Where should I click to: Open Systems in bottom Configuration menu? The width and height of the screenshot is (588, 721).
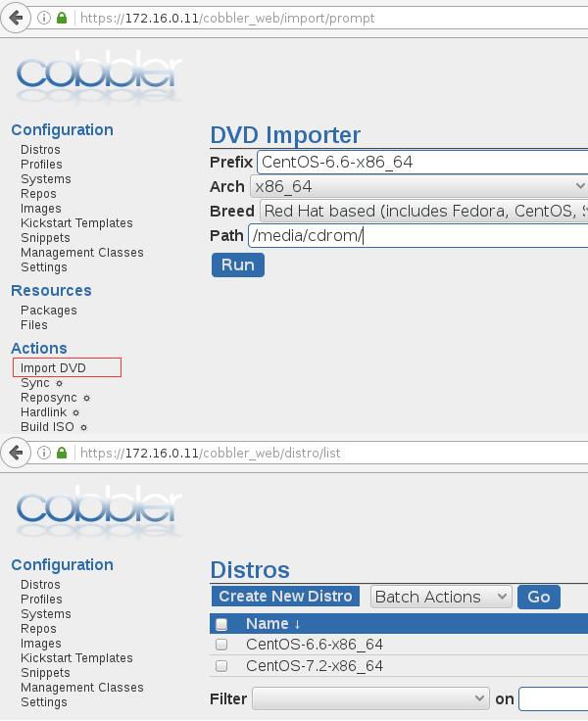click(x=46, y=614)
